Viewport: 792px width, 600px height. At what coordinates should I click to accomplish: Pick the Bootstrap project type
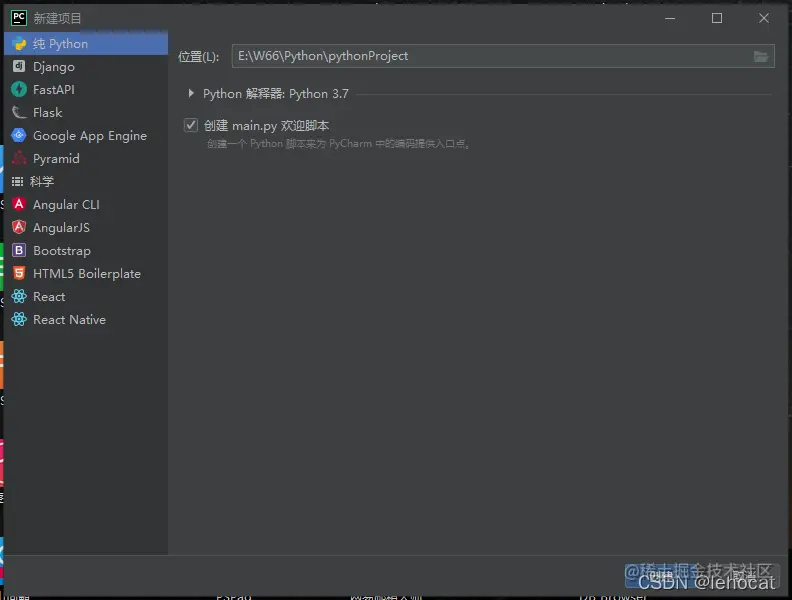(86, 251)
